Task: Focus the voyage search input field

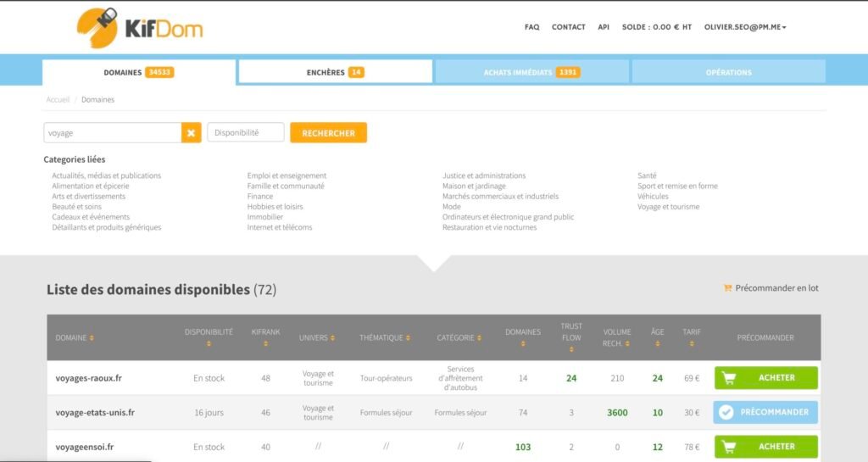Action: [112, 133]
